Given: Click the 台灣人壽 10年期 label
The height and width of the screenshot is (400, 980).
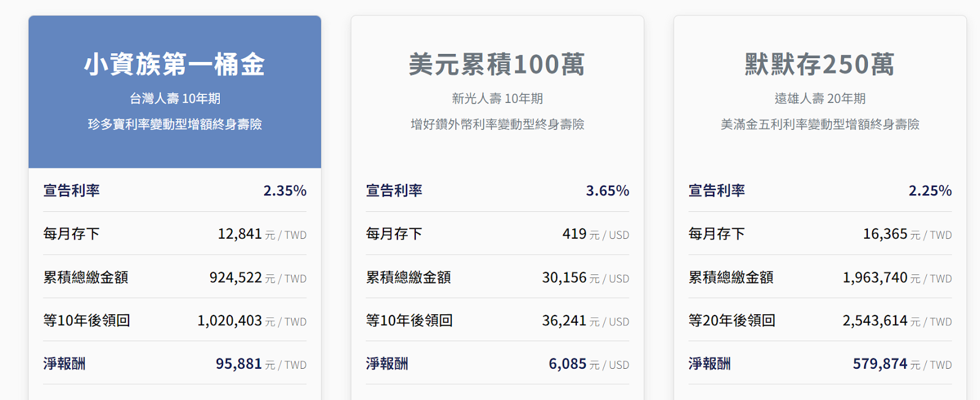Looking at the screenshot, I should pyautogui.click(x=174, y=97).
